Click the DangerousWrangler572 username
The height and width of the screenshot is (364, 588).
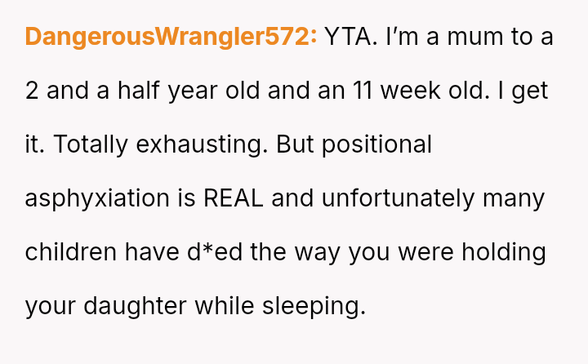coord(171,37)
